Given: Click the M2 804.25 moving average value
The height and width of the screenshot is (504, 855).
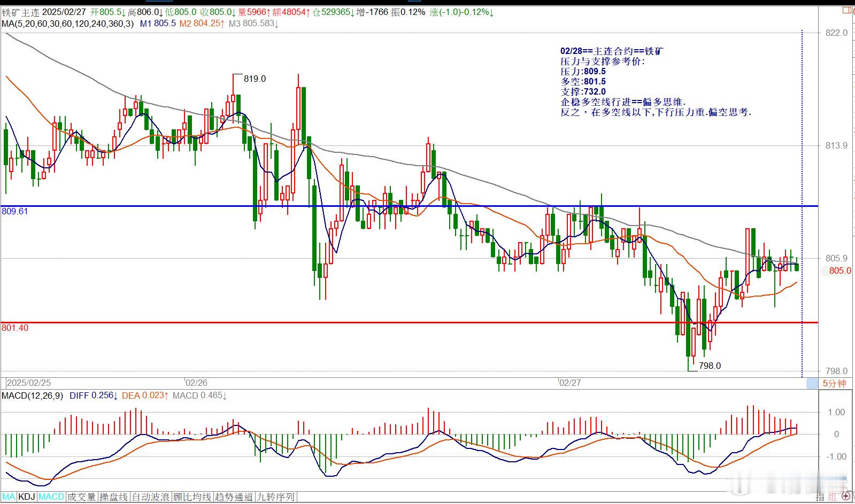Looking at the screenshot, I should (202, 24).
